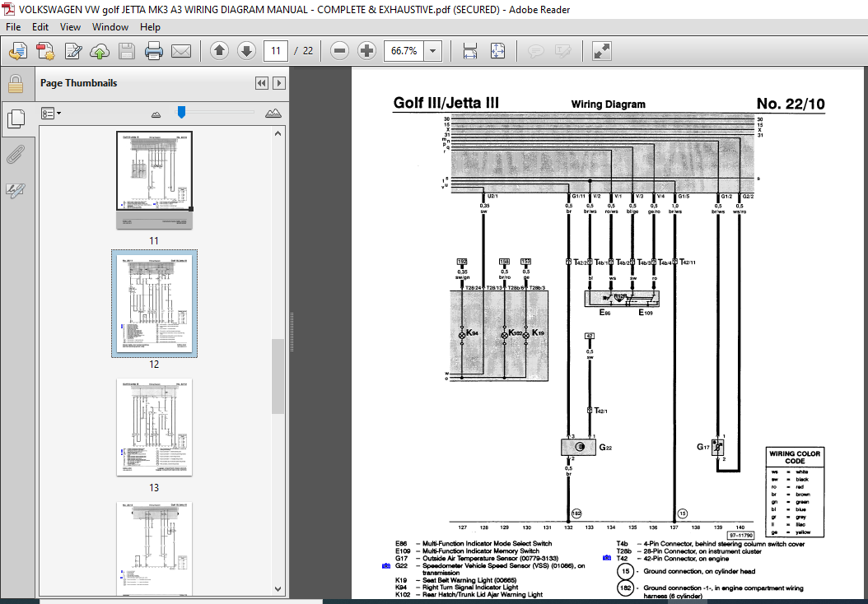Click the thumbnails scrollbar thumb
868x604 pixels.
[x=278, y=376]
